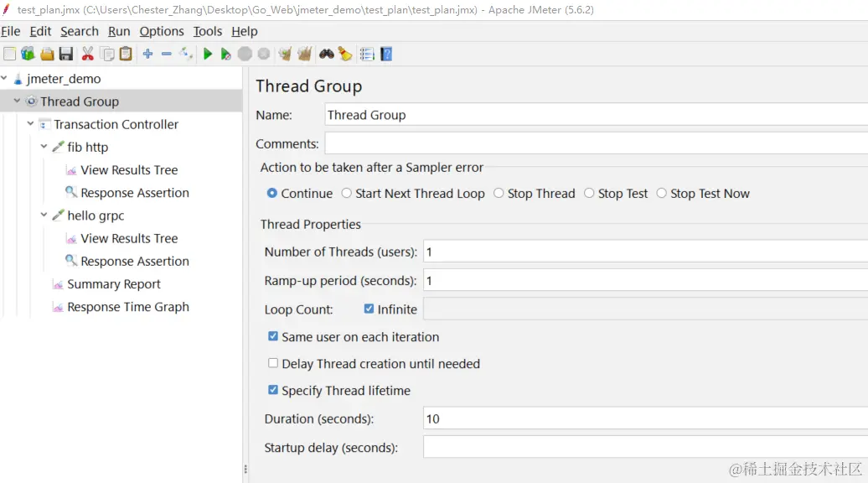Image resolution: width=868 pixels, height=483 pixels.
Task: Click the Summary Report icon in tree
Action: coord(58,284)
